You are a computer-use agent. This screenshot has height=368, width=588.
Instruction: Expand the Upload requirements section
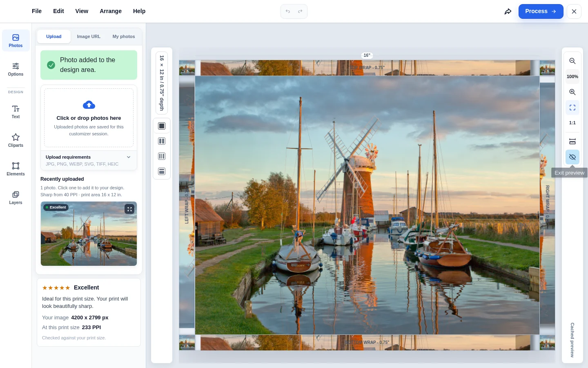[x=89, y=160]
